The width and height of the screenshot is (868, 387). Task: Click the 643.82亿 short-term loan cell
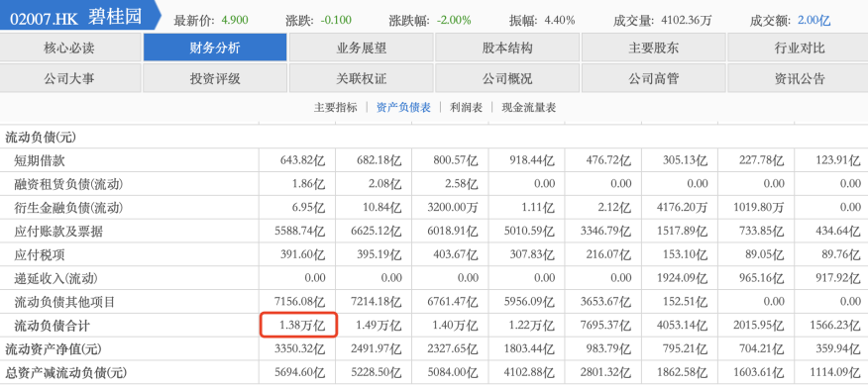point(302,161)
